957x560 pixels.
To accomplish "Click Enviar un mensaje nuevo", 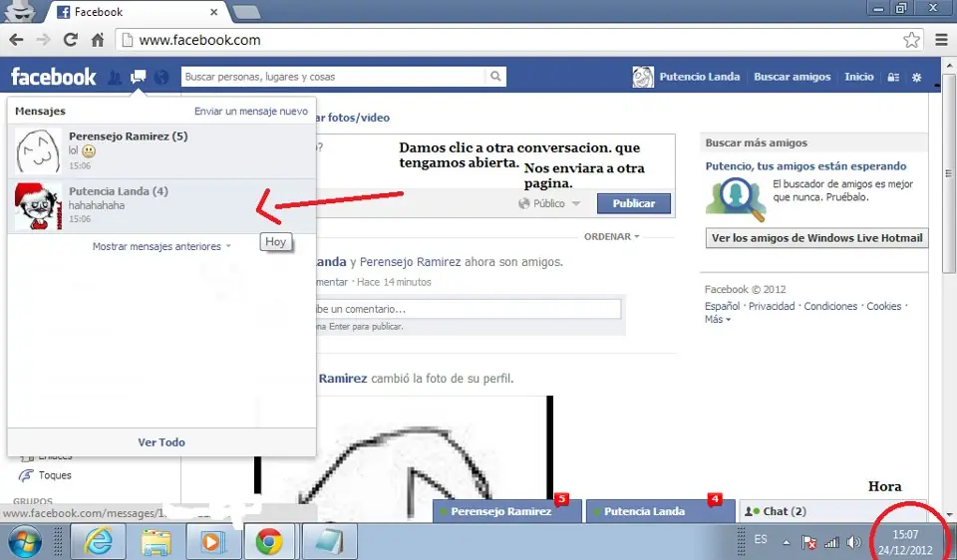I will point(251,111).
